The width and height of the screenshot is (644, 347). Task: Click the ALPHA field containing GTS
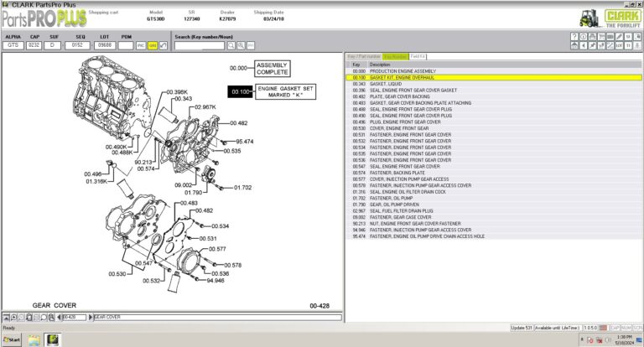(x=13, y=45)
